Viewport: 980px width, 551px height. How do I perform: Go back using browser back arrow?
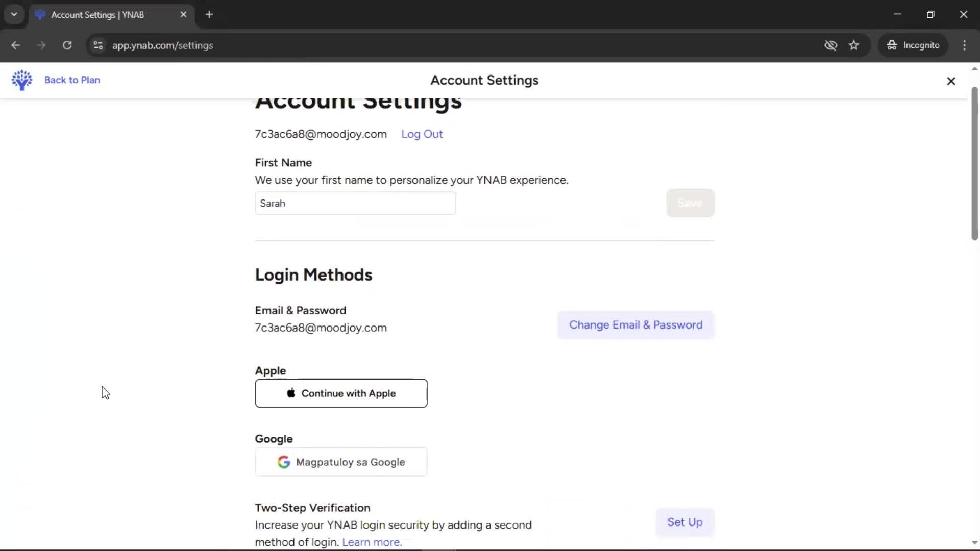click(x=16, y=45)
